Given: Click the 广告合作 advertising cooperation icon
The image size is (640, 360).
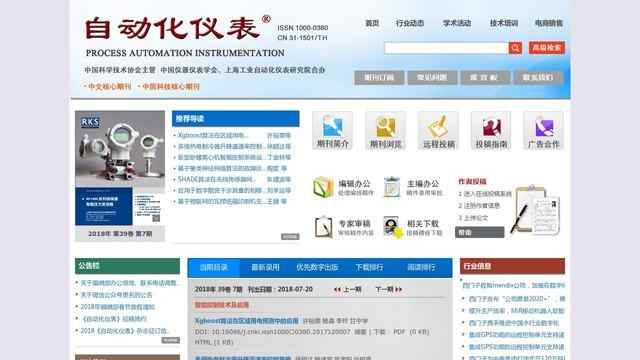Looking at the screenshot, I should (x=543, y=130).
